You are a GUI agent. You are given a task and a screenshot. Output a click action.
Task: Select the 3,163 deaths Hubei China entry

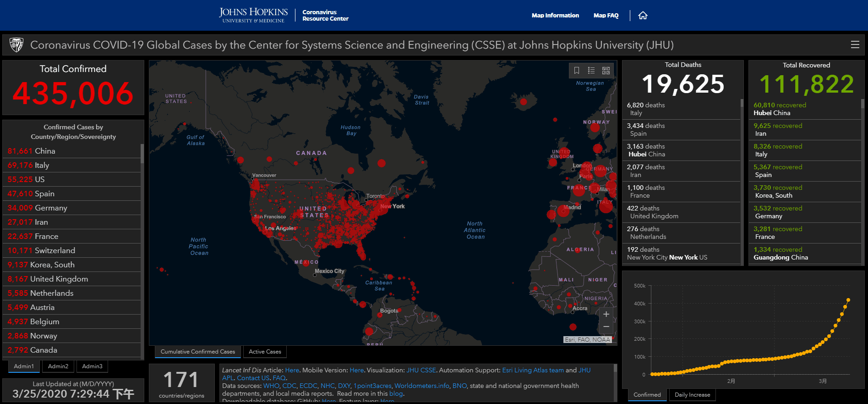click(682, 150)
